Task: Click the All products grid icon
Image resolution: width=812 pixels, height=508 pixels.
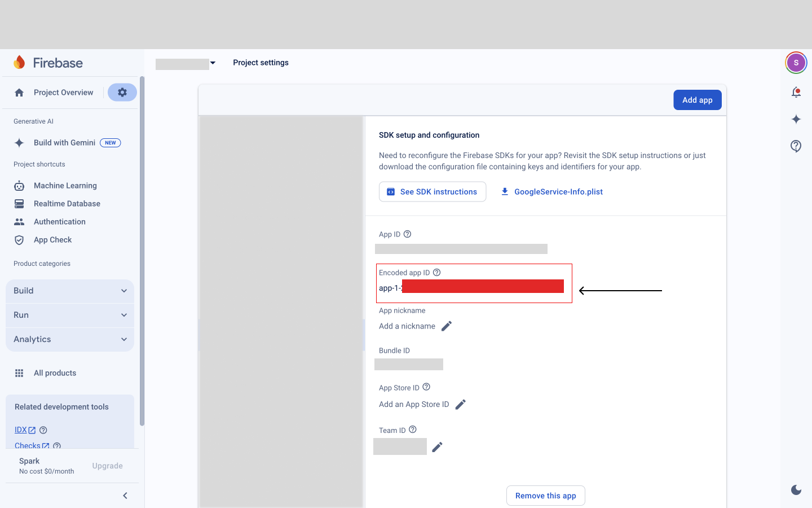Action: [x=19, y=373]
